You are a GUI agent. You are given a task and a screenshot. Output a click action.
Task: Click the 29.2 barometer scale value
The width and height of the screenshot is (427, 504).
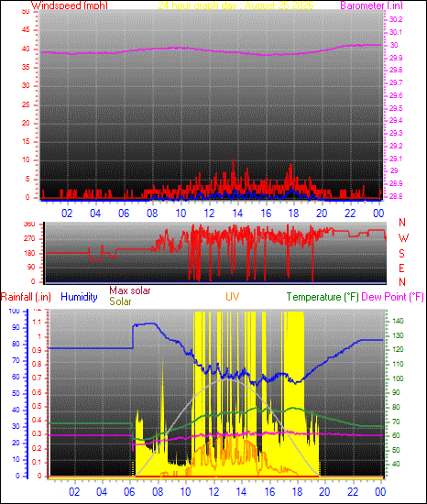coord(396,146)
